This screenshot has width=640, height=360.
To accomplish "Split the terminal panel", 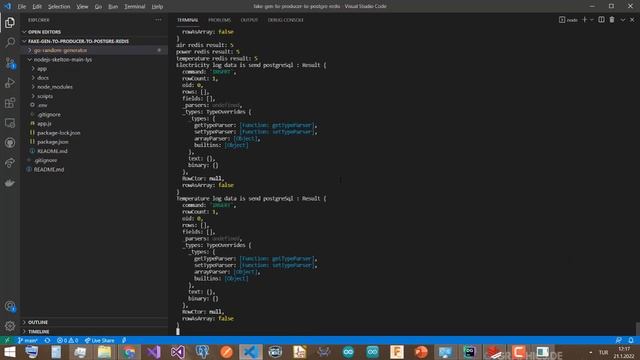I will tap(601, 20).
